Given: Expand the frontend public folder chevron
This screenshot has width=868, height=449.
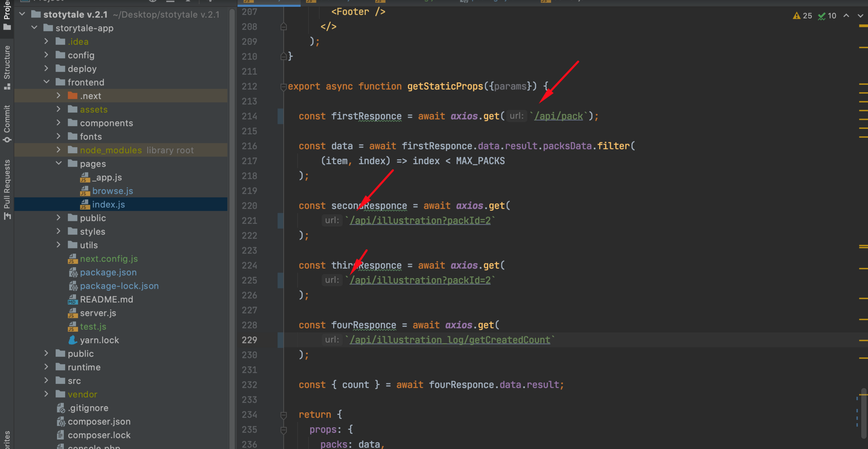Looking at the screenshot, I should coord(59,218).
